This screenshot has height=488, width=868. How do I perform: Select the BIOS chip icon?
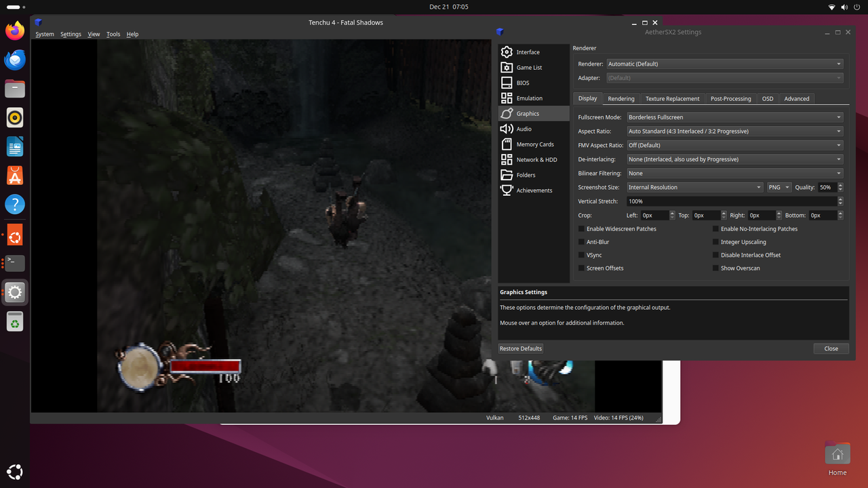click(507, 83)
